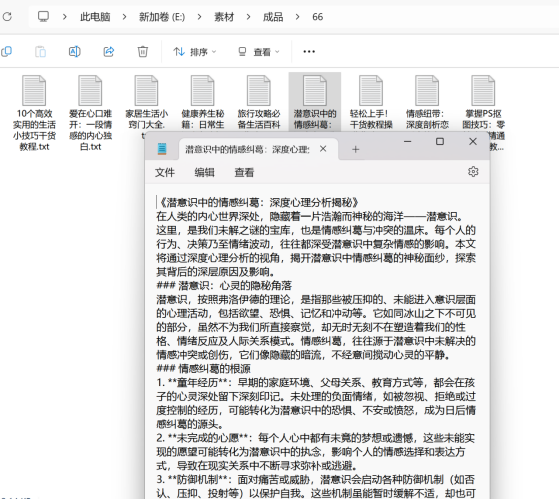Viewport: 559px width, 500px height.
Task: Open the 查看 menu in Notepad
Action: [244, 172]
